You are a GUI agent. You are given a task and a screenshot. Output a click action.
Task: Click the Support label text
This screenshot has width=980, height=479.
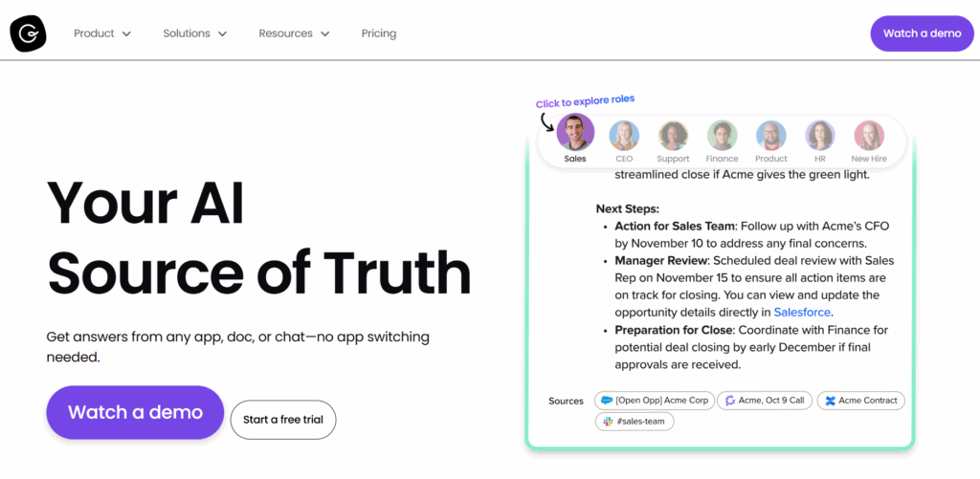pyautogui.click(x=673, y=159)
